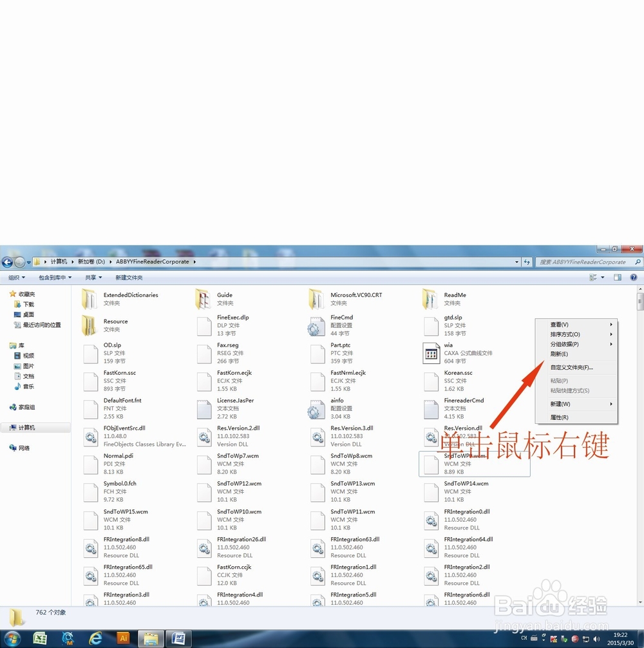Image resolution: width=644 pixels, height=648 pixels.
Task: Open Internet Explorer from the taskbar
Action: coord(95,638)
